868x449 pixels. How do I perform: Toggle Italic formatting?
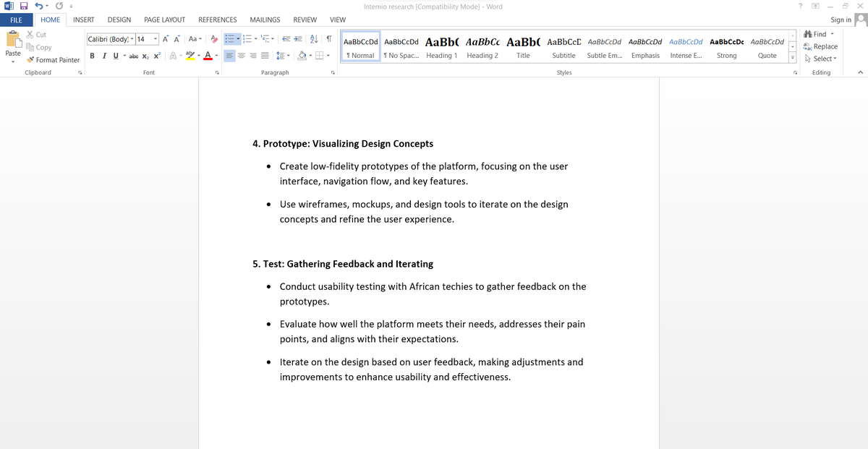click(x=103, y=56)
